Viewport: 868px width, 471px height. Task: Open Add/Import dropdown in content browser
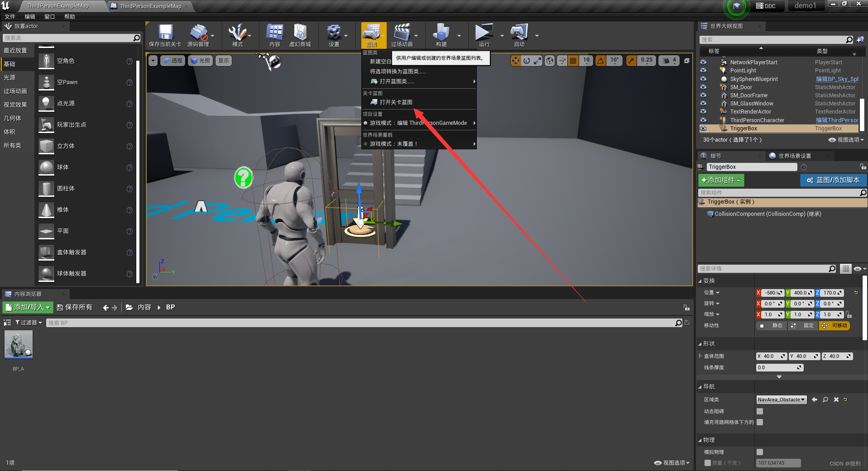[x=28, y=307]
